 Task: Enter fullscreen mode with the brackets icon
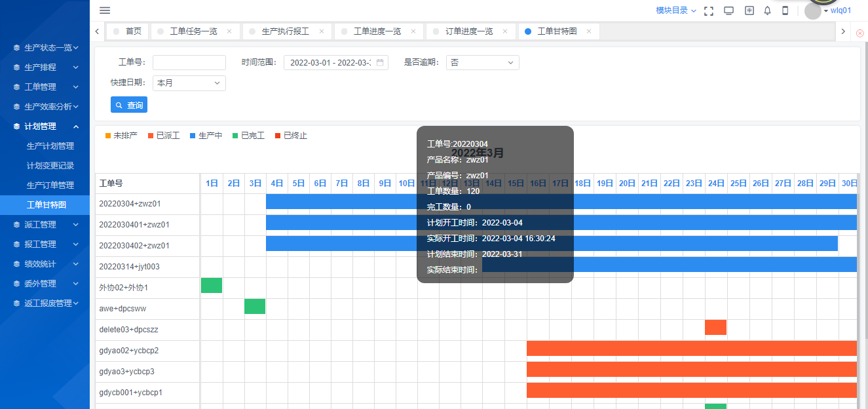(708, 10)
